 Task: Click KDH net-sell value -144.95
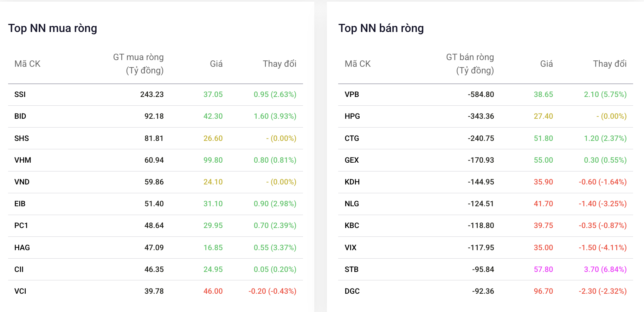(481, 182)
